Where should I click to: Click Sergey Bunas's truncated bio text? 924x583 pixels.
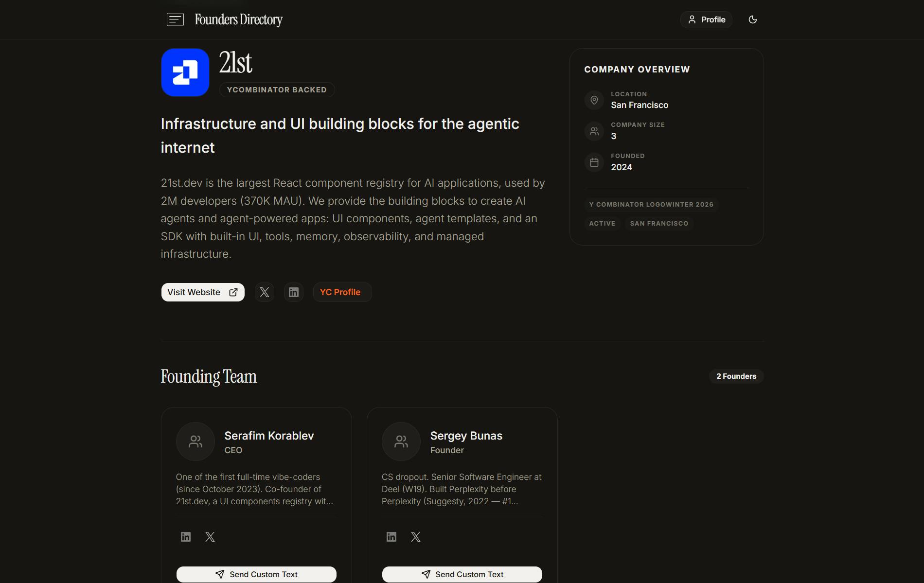pos(462,489)
